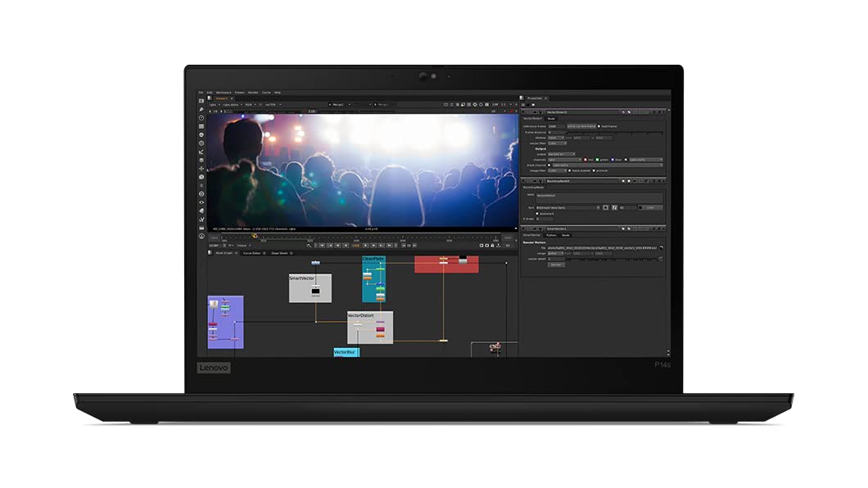Click the italic text icon in BackdropNode1 properties
The height and width of the screenshot is (488, 868).
tap(615, 207)
